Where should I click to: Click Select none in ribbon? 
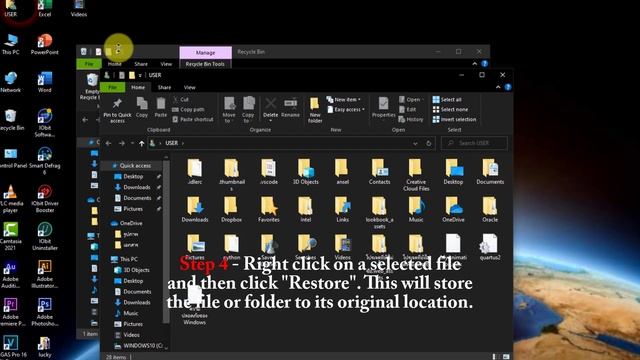point(450,109)
